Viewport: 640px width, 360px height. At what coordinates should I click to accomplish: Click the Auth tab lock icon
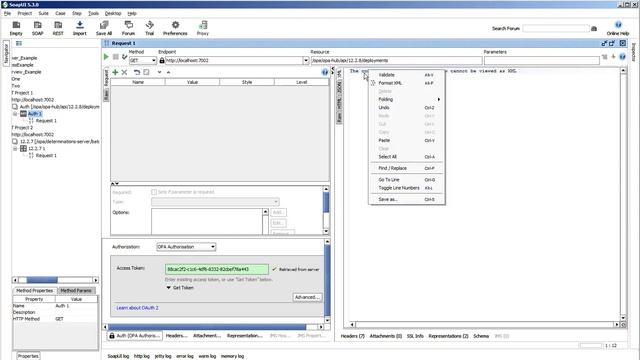(x=112, y=336)
